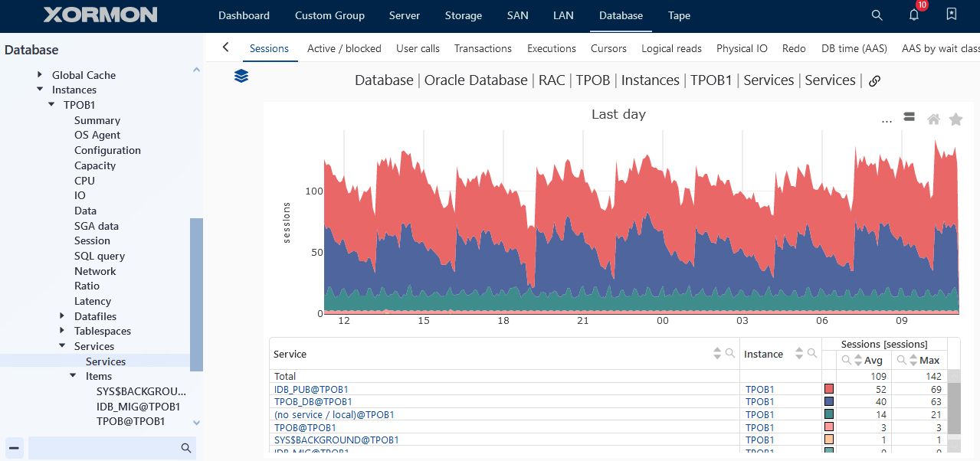Viewport: 980px width, 461px height.
Task: Open the search icon in top bar
Action: [x=877, y=15]
